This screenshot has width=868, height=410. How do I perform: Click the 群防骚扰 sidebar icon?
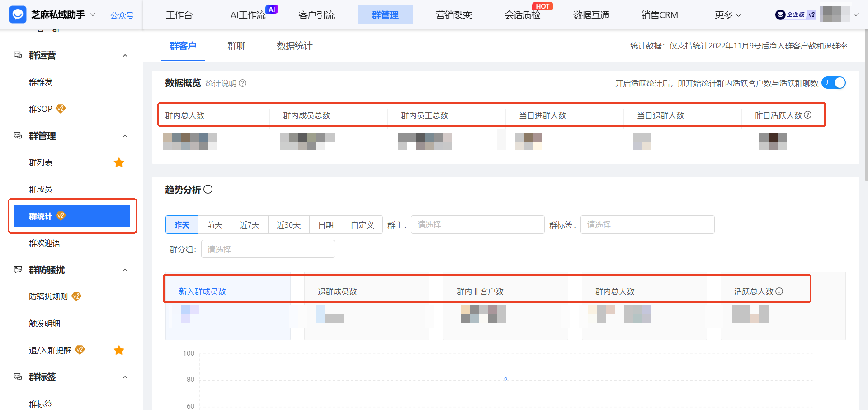coord(18,269)
